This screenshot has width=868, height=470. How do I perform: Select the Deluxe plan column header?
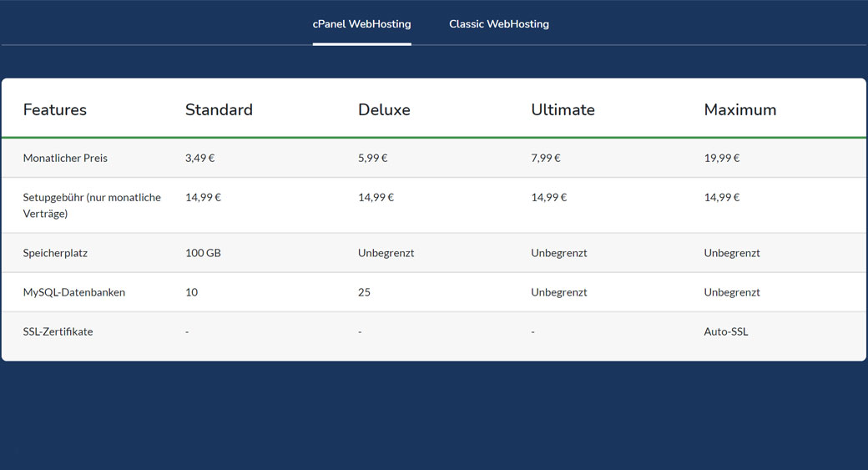pos(384,110)
